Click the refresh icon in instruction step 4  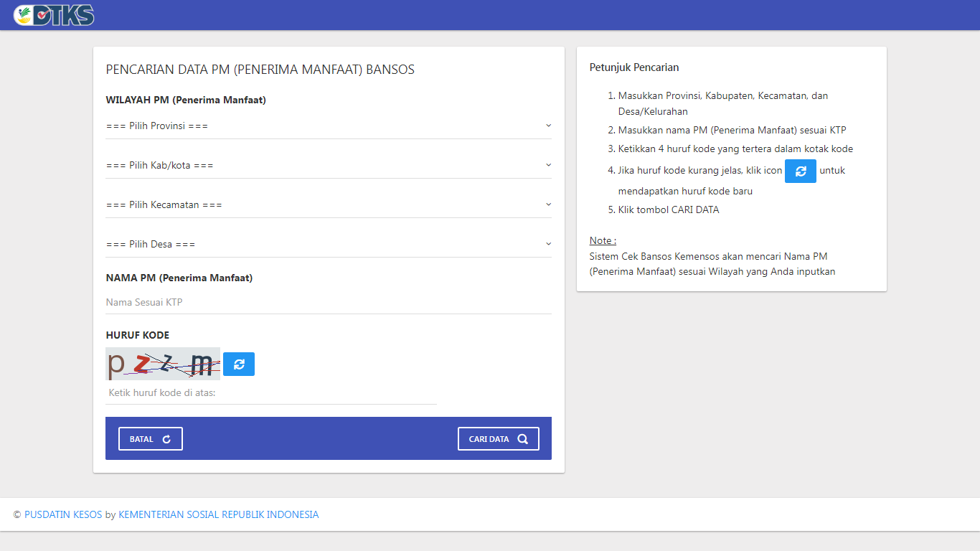coord(800,171)
